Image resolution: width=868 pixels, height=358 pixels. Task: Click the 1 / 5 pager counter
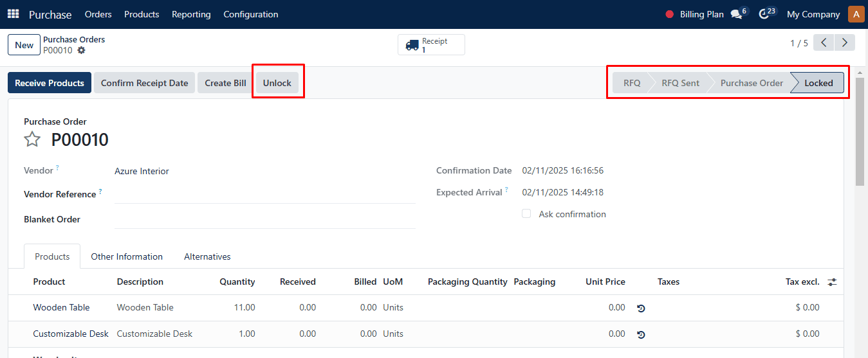(799, 43)
